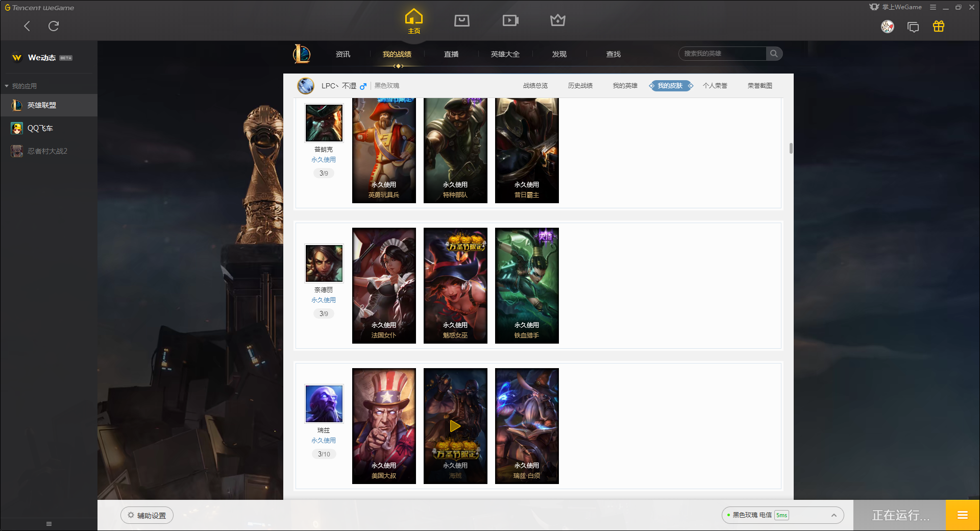Click the search magnifier button
The width and height of the screenshot is (980, 531).
click(774, 54)
